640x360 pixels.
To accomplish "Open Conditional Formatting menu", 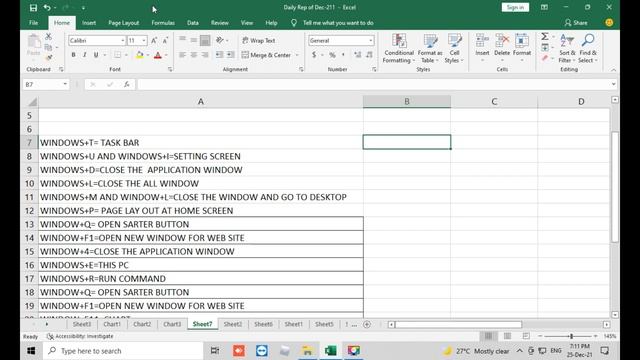I will tap(399, 49).
